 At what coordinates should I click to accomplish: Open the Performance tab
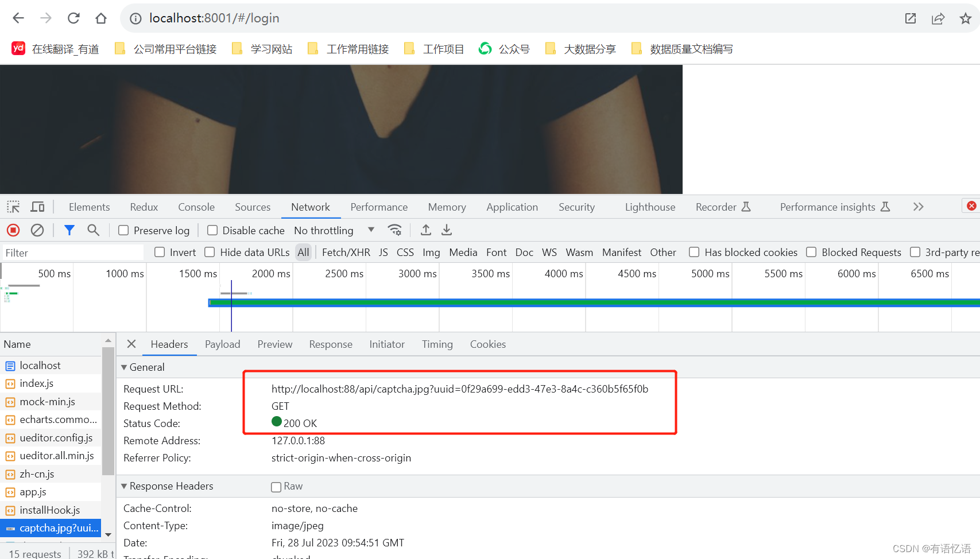tap(379, 207)
